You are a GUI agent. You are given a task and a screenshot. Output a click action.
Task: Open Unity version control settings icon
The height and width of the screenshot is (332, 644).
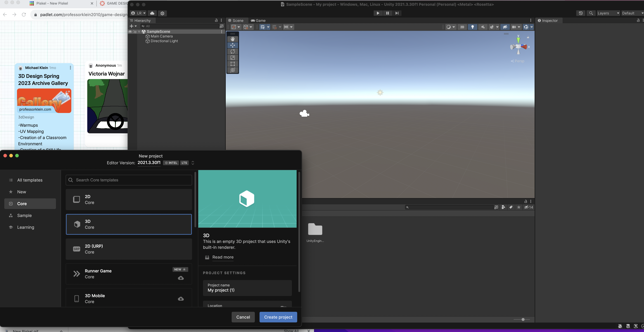[x=163, y=13]
